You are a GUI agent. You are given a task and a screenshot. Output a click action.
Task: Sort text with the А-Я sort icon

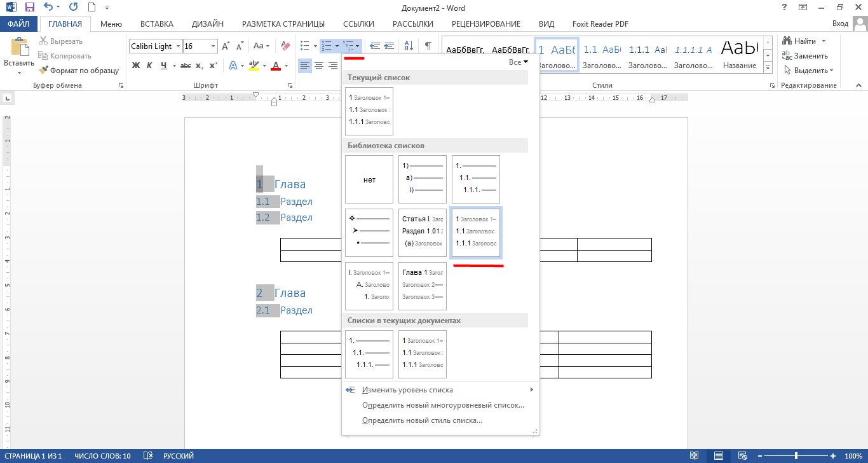(x=409, y=46)
